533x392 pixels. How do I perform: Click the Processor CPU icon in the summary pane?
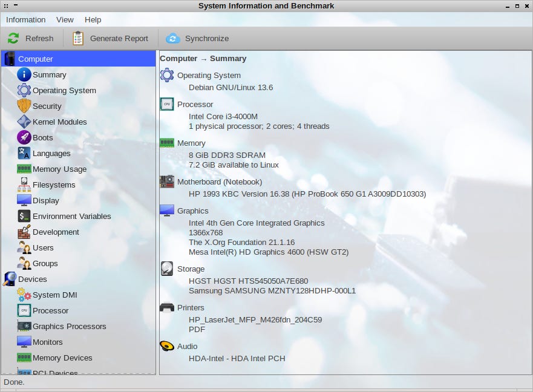pyautogui.click(x=167, y=104)
